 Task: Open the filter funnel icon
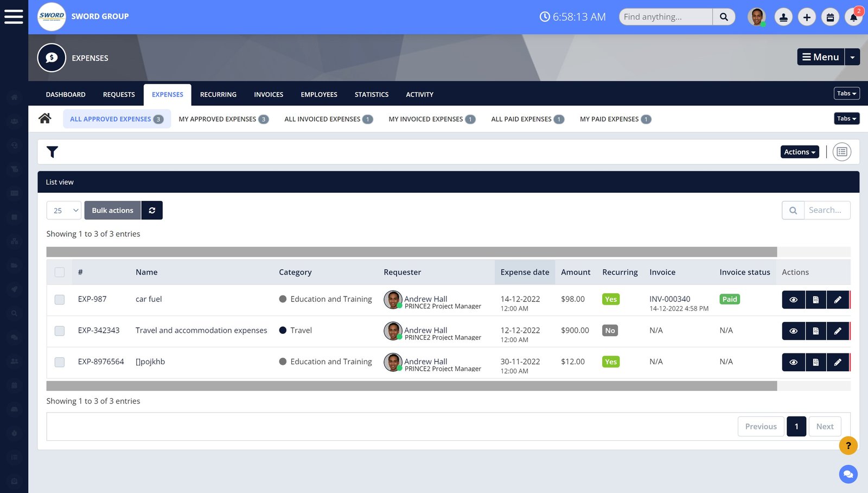(52, 152)
